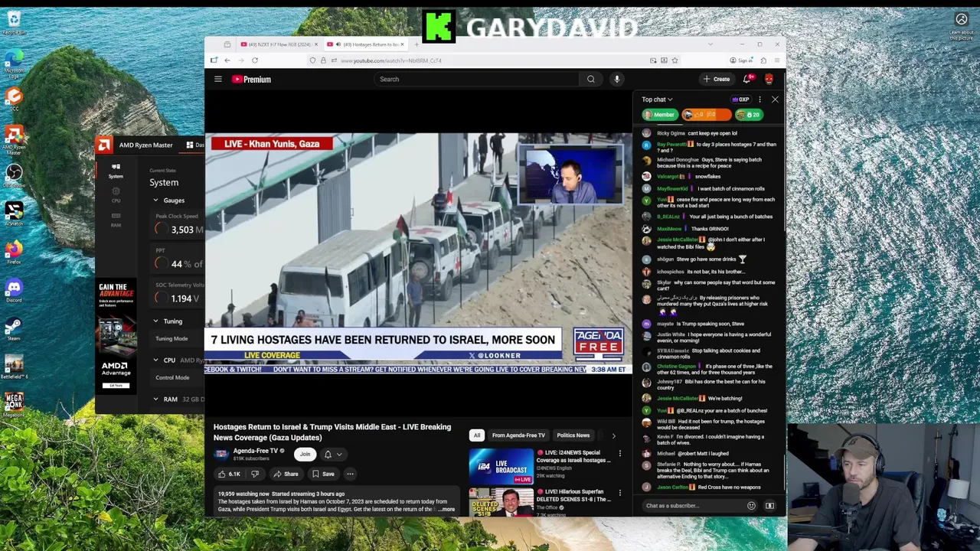This screenshot has width=980, height=551.
Task: Save video to a playlist
Action: coord(323,474)
